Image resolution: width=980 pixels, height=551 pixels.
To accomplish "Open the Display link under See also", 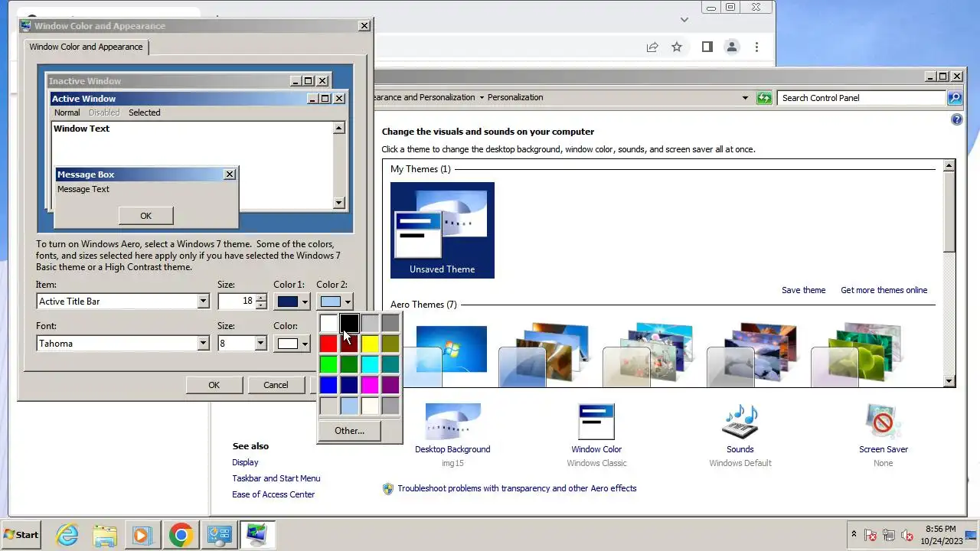I will coord(245,462).
